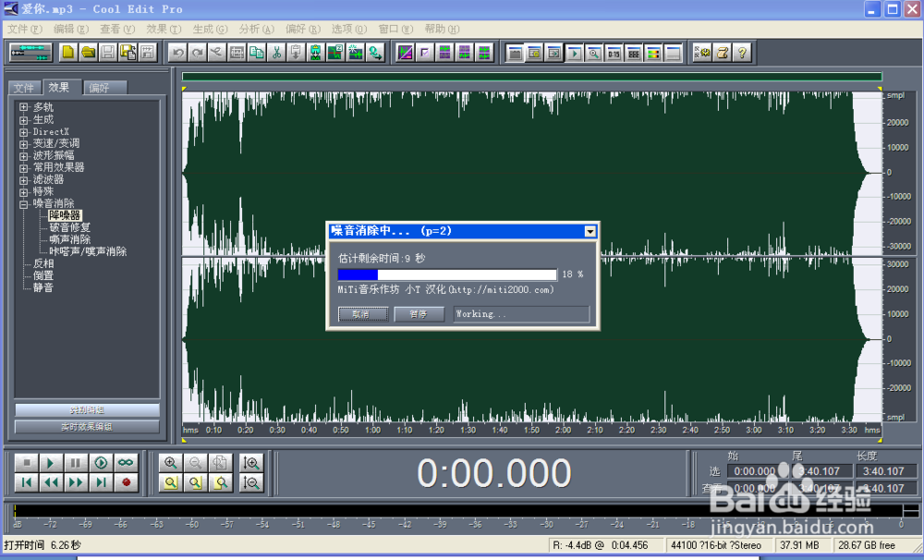Click the selection begin time field 0:00.000
Viewport: 924px width, 560px height.
[759, 471]
